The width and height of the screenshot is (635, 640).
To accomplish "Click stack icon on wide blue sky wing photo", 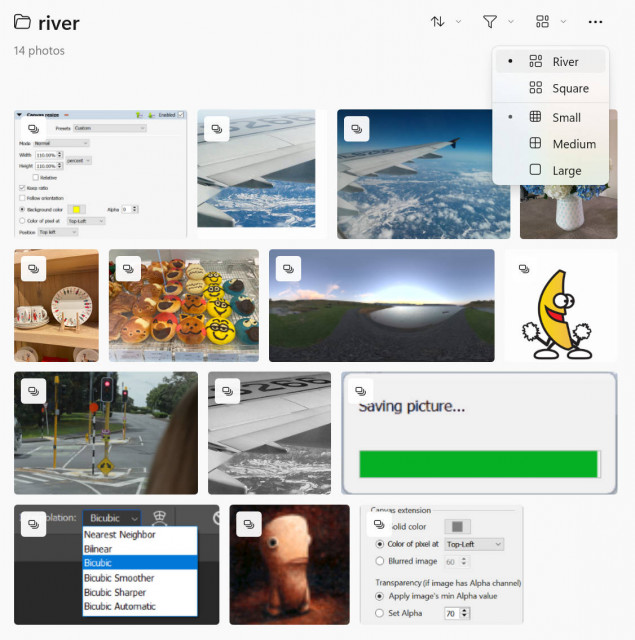I will coord(357,129).
